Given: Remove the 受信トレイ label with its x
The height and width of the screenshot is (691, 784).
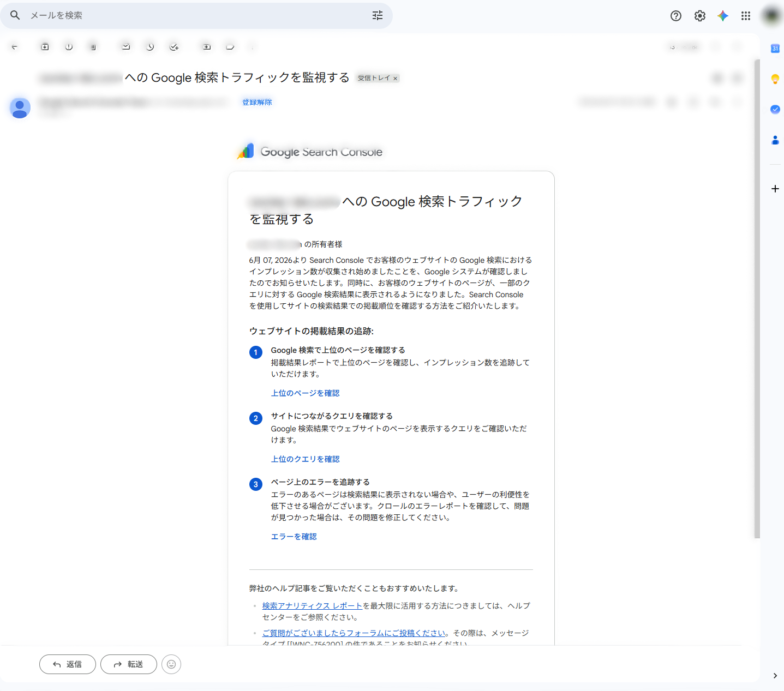Looking at the screenshot, I should coord(396,79).
